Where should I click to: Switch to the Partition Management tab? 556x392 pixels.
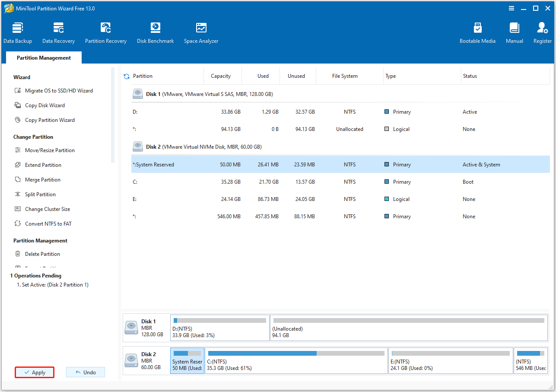click(43, 57)
